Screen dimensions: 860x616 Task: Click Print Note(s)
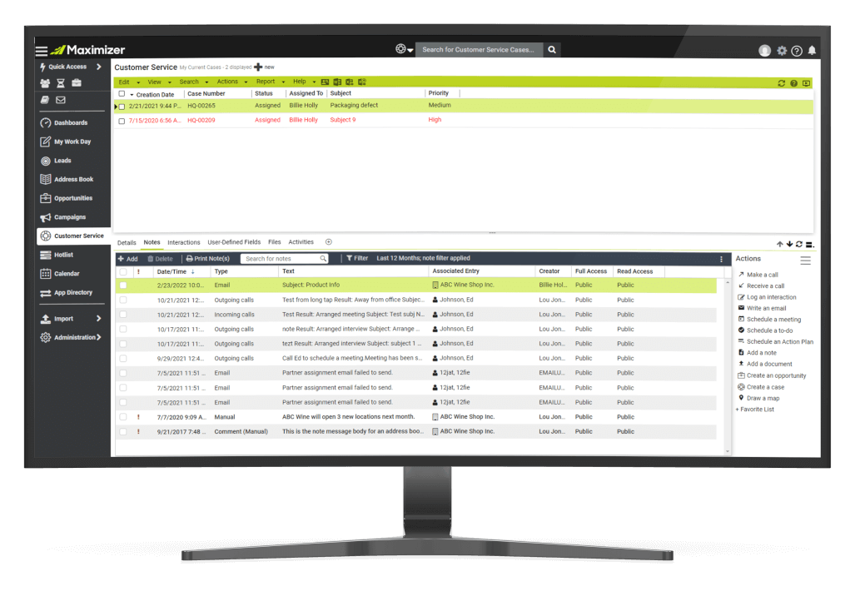208,259
